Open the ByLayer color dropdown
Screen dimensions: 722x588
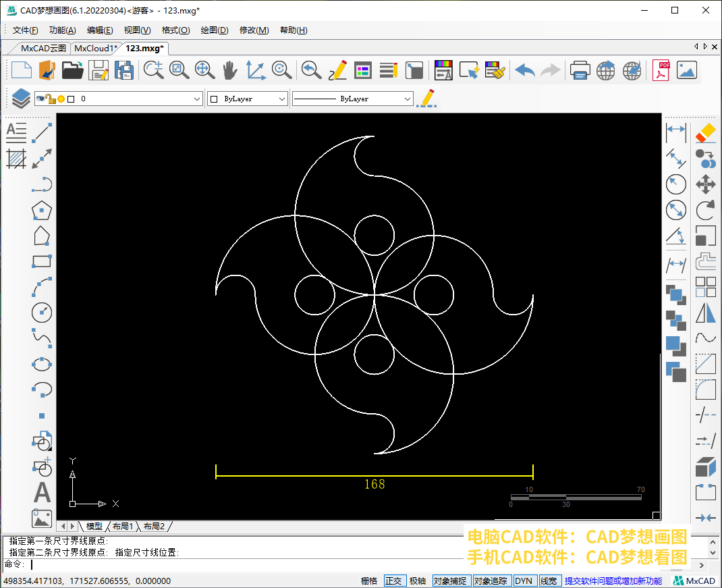pos(282,99)
